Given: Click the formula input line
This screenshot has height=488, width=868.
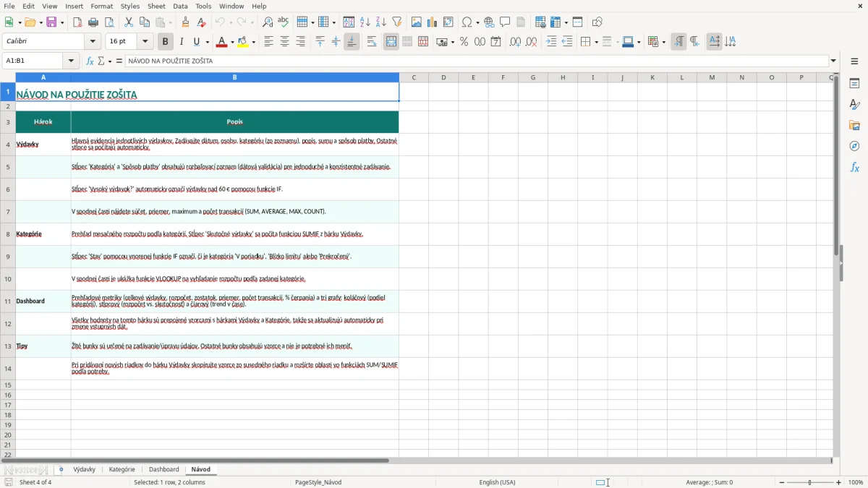Looking at the screenshot, I should [x=476, y=61].
